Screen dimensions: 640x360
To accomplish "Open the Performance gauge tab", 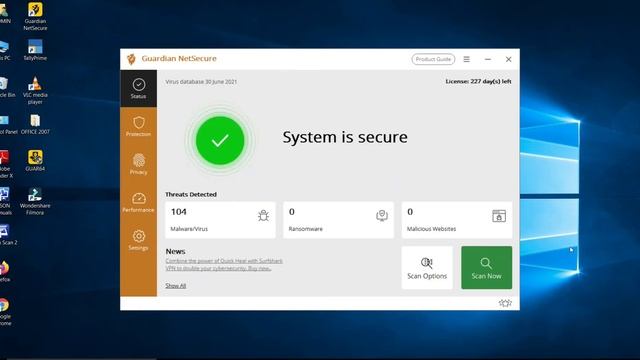I will [138, 202].
